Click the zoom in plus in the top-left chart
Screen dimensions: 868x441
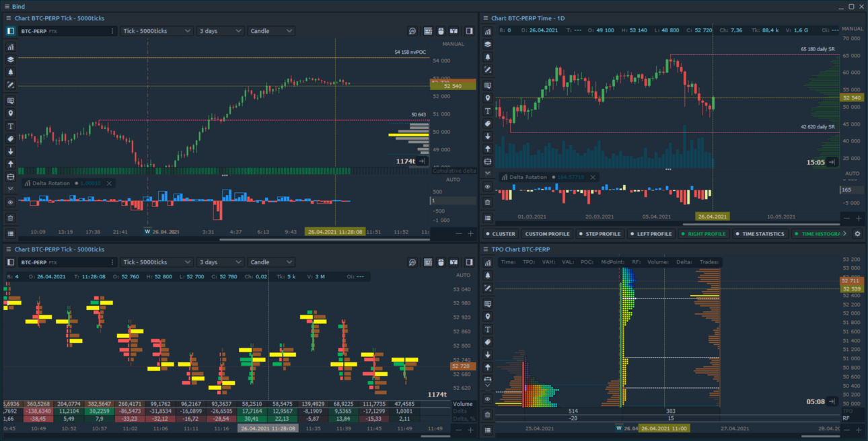pos(470,233)
